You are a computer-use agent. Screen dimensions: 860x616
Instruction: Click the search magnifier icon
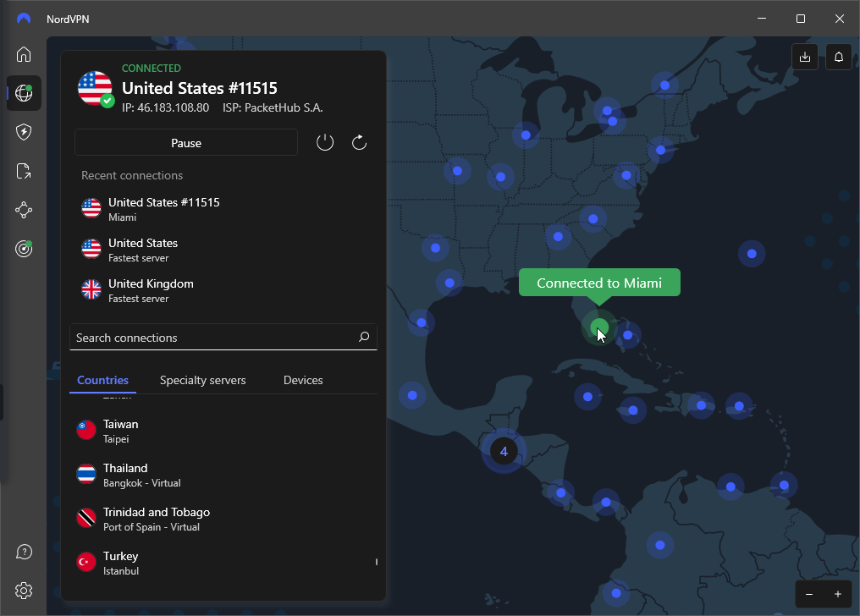coord(364,337)
